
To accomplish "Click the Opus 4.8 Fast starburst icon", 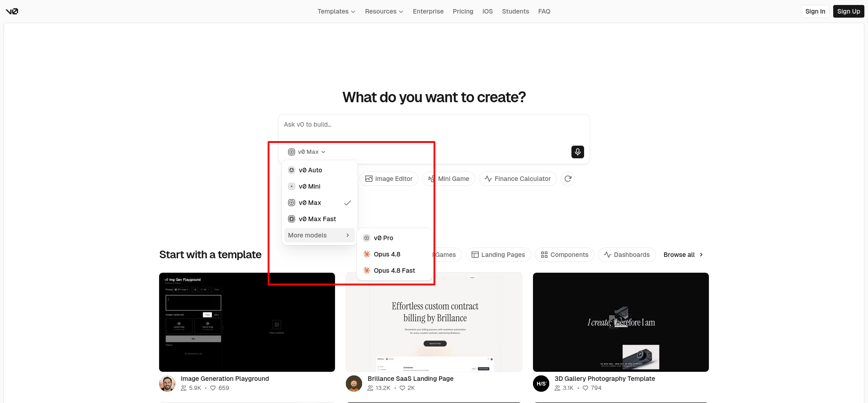I will click(367, 270).
